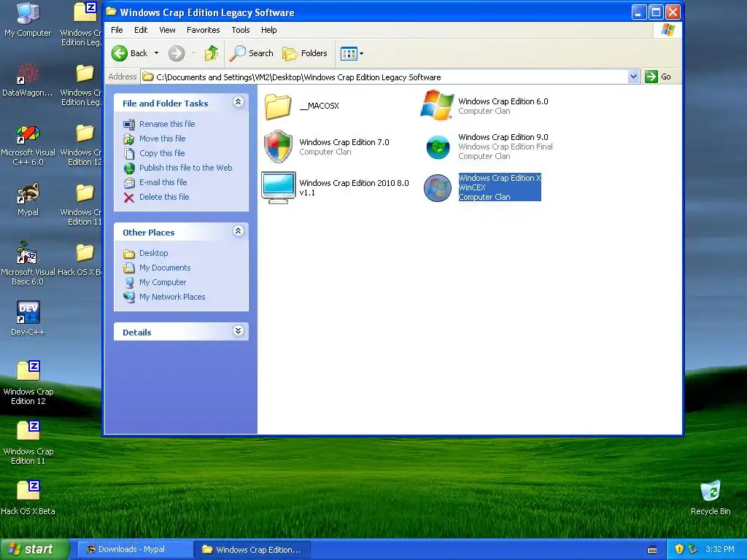Click Windows Crap Edition taskbar button
Screen dimensions: 747x560
tap(252, 549)
